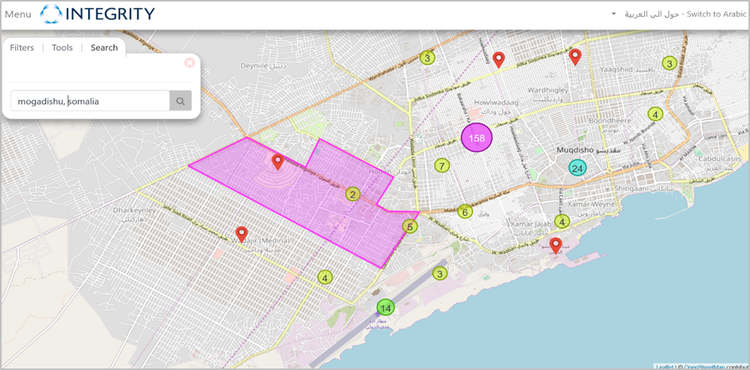This screenshot has width=750, height=370.
Task: Click the red pin near Wadajir (Medina)
Action: [x=242, y=234]
